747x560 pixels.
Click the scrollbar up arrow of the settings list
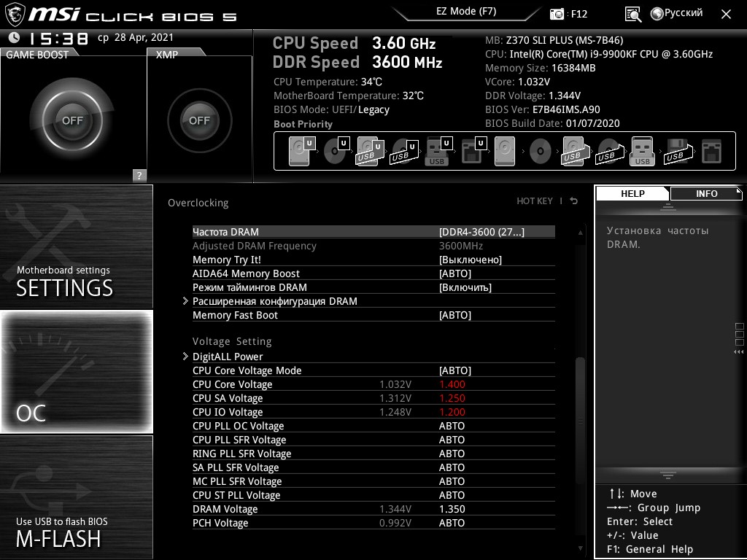tap(580, 233)
